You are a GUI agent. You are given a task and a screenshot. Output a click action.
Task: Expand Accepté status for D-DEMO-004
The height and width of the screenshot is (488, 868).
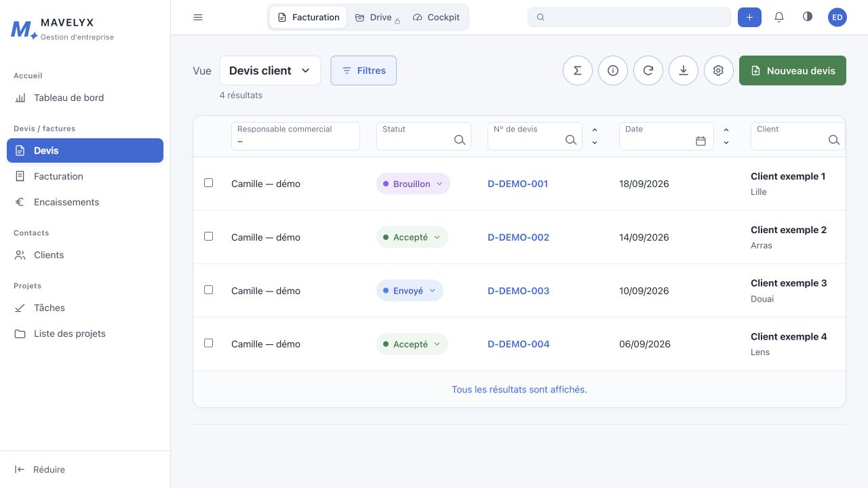(412, 344)
